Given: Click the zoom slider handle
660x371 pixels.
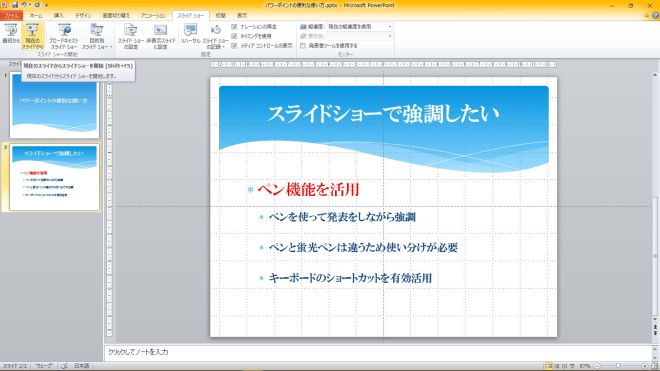Looking at the screenshot, I should click(x=618, y=366).
